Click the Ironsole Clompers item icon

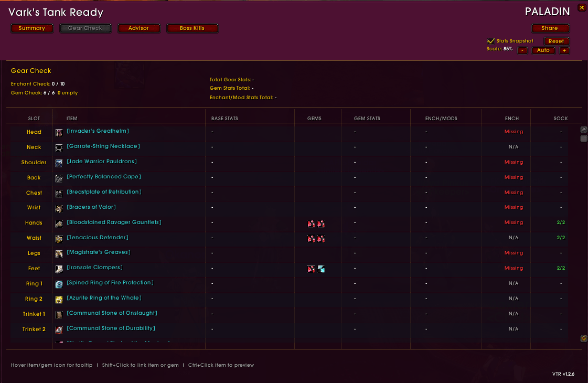(59, 269)
